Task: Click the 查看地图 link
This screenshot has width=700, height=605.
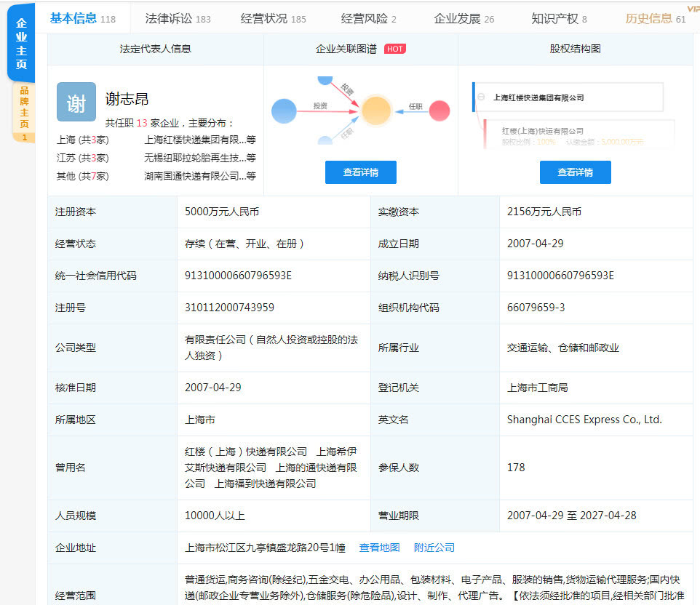Action: click(x=379, y=548)
